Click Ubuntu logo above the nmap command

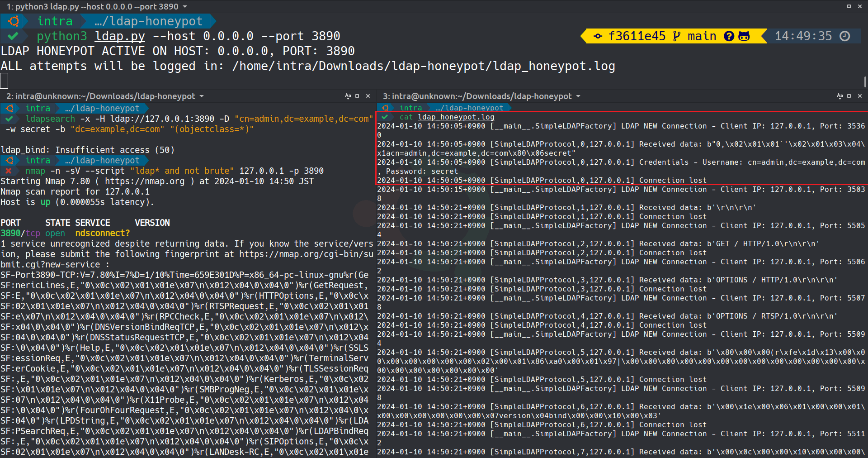(x=10, y=160)
